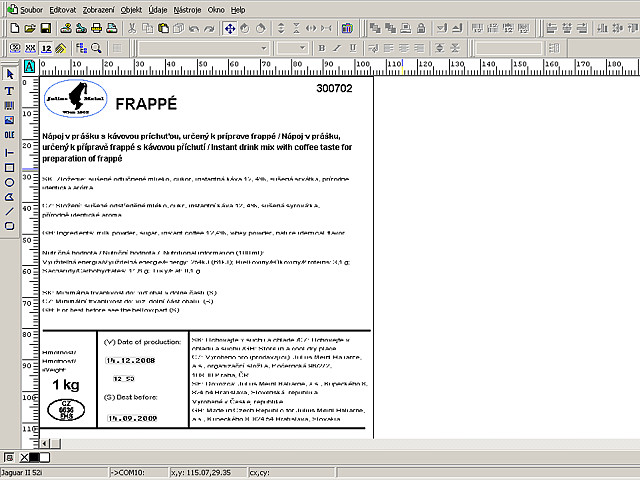
Task: Expand the font size dropdown
Action: coord(302,48)
